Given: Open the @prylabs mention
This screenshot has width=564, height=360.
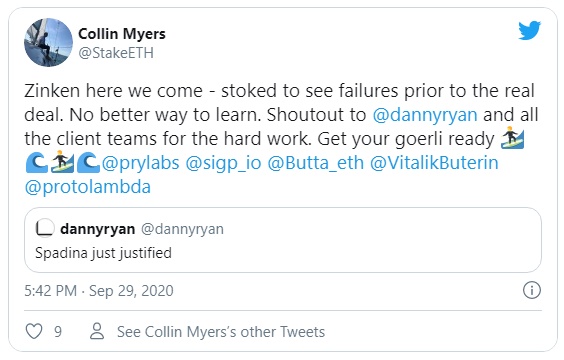Looking at the screenshot, I should pyautogui.click(x=140, y=163).
